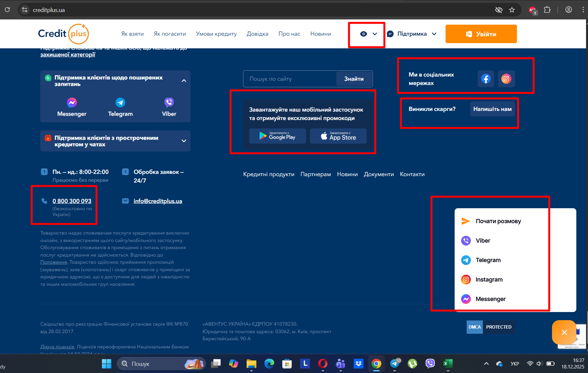588x373 pixels.
Task: Open uTorrent from the taskbar
Action: click(412, 364)
